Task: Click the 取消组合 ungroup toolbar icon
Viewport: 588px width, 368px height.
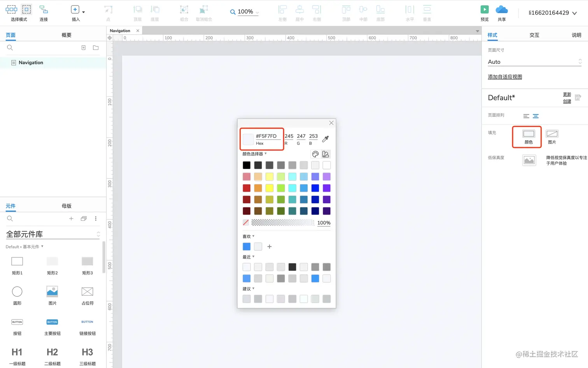Action: pyautogui.click(x=204, y=10)
